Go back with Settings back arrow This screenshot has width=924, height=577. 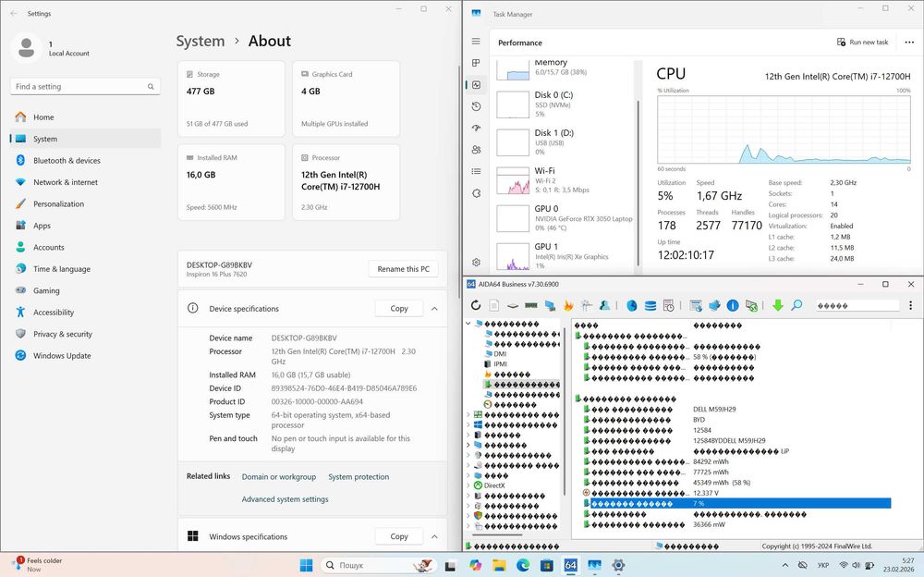click(x=14, y=13)
